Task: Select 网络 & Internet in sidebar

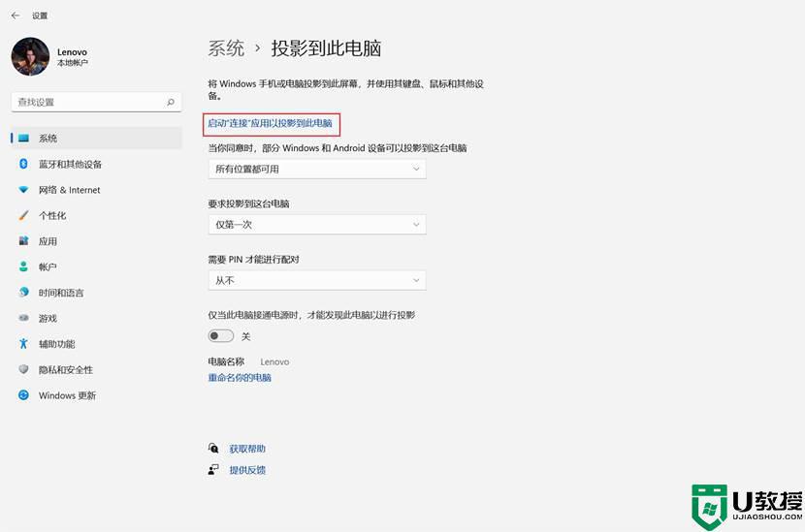Action: [96, 190]
